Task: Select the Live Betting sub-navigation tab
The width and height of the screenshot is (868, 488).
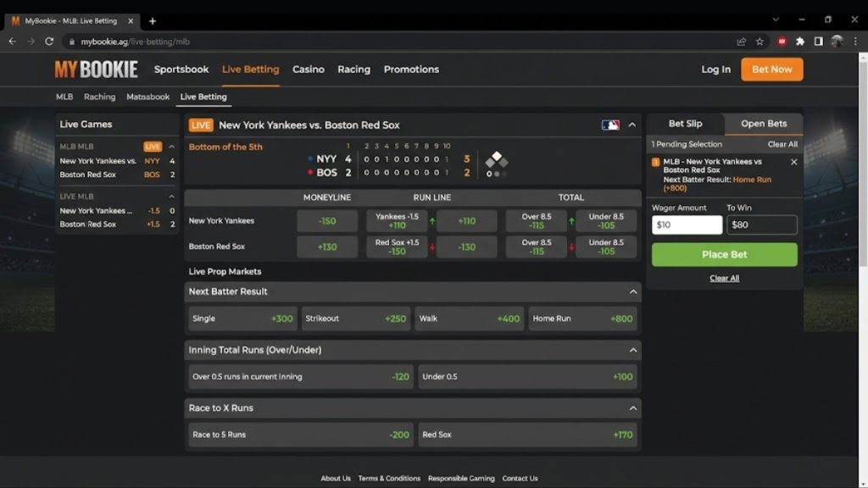Action: [203, 97]
